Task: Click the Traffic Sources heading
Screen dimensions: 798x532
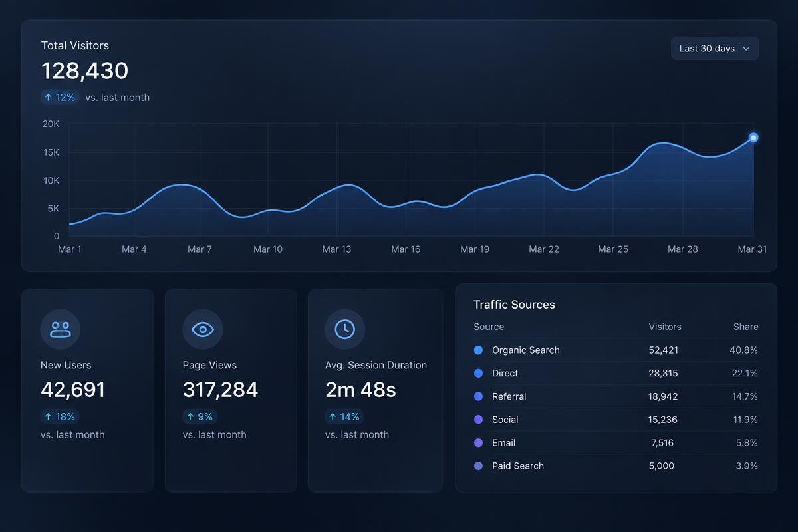Action: click(514, 305)
